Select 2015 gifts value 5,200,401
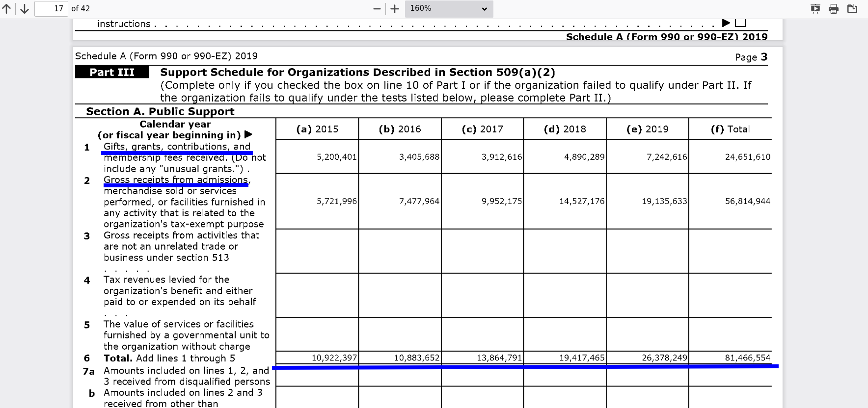868x408 pixels. point(336,157)
